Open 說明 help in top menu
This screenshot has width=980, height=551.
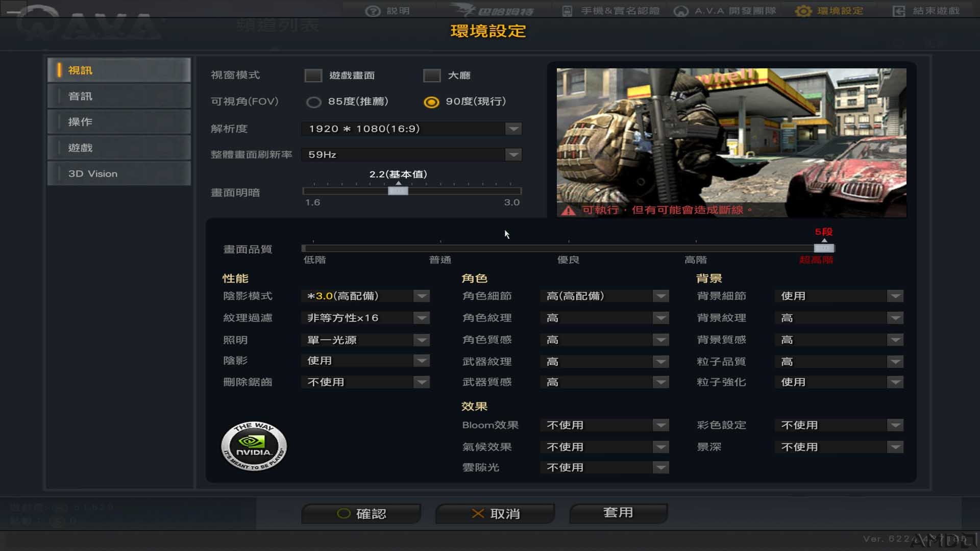388,11
